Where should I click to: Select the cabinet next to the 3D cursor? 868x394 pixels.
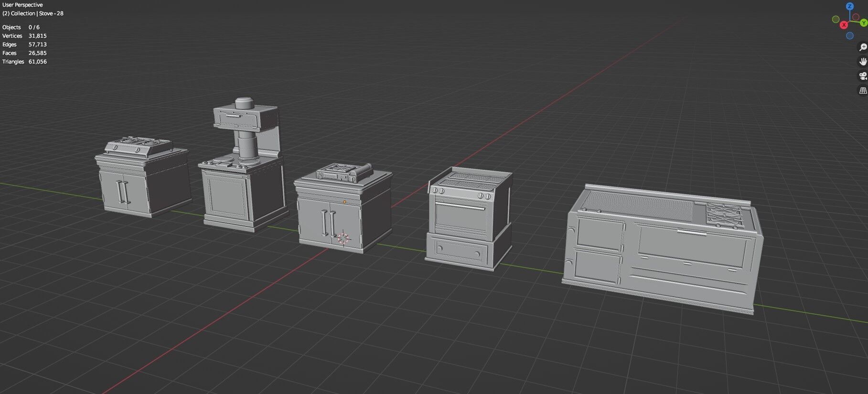coord(343,209)
